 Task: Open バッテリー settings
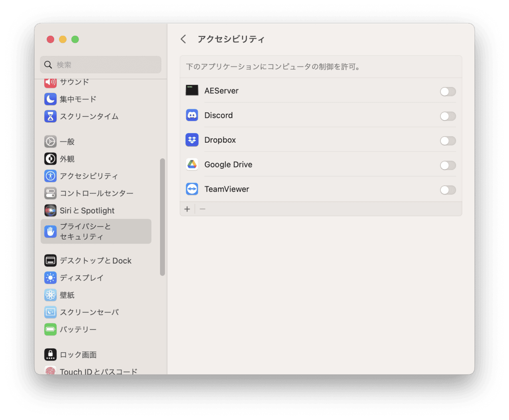96,329
